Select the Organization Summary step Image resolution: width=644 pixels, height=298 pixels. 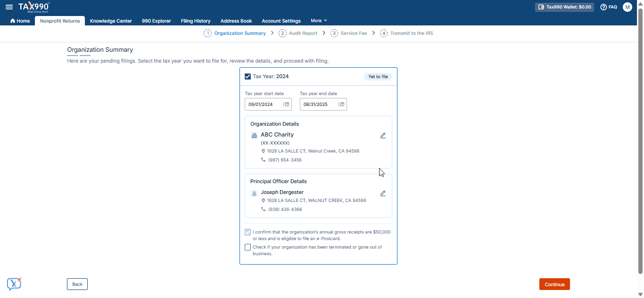(235, 33)
